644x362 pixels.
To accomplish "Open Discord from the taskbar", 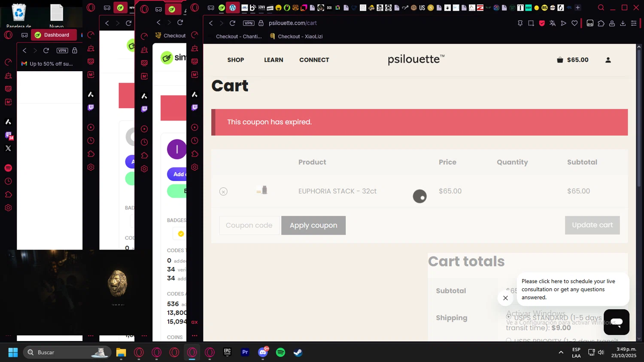I will 263,353.
